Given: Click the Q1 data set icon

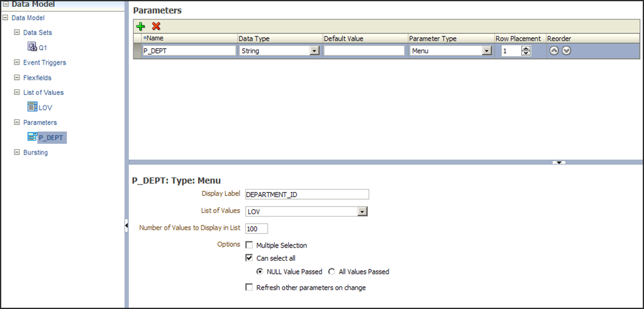Looking at the screenshot, I should pos(32,46).
